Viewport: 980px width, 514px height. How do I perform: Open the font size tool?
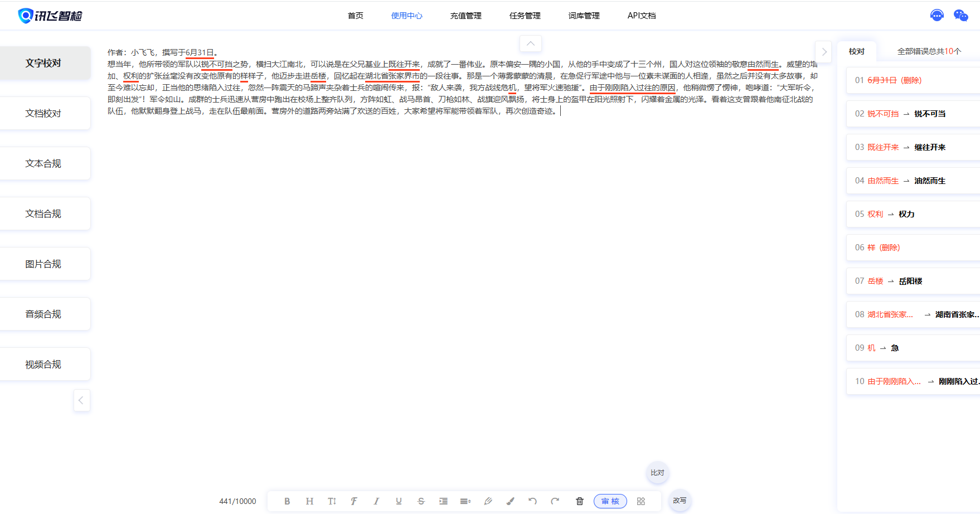(332, 501)
